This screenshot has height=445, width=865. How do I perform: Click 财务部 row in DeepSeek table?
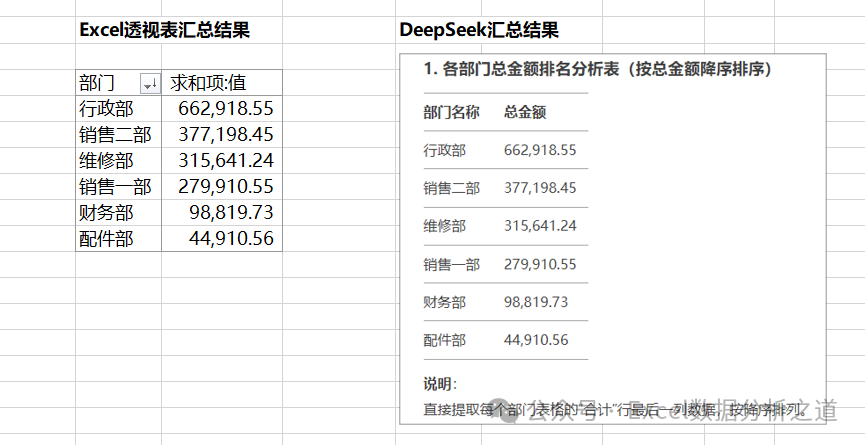506,302
